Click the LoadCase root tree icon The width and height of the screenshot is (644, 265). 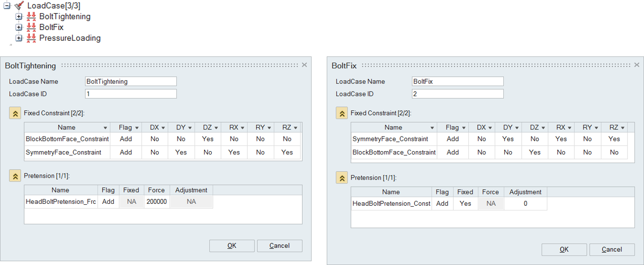tap(19, 6)
